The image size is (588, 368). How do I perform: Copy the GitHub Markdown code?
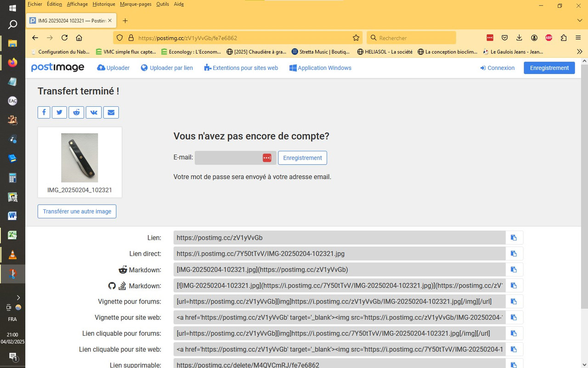(x=514, y=286)
